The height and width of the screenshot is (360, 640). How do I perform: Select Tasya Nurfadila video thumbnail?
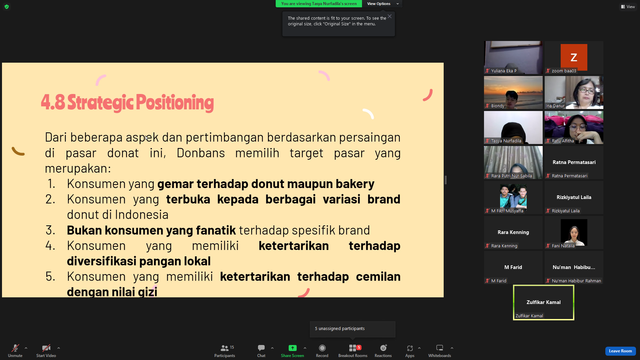point(513,127)
